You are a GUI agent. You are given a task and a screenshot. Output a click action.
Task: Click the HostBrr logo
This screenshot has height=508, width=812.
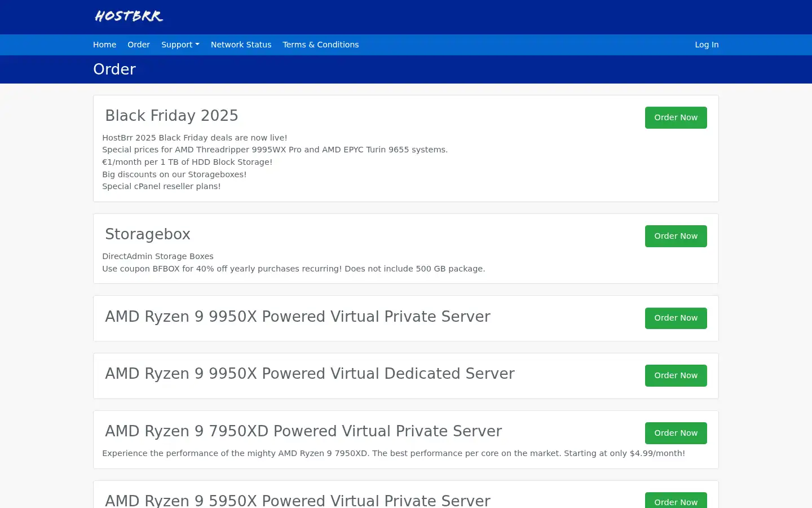click(129, 16)
